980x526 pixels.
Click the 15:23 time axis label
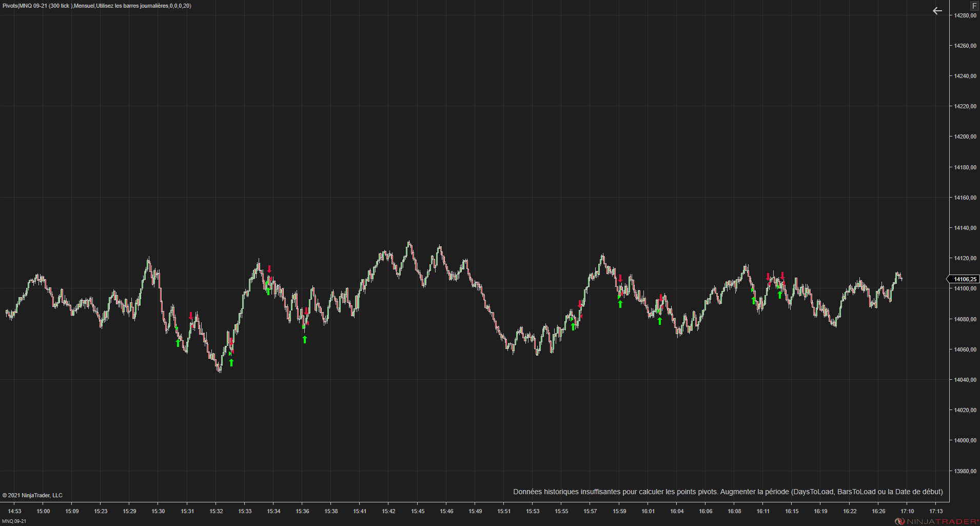(101, 511)
